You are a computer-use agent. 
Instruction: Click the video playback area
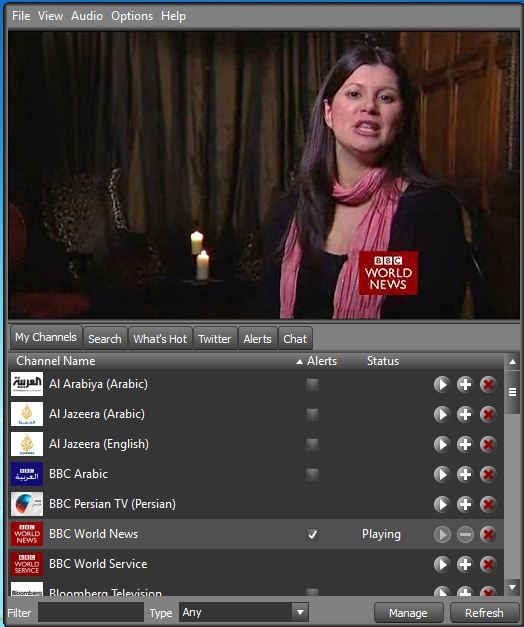click(x=264, y=175)
